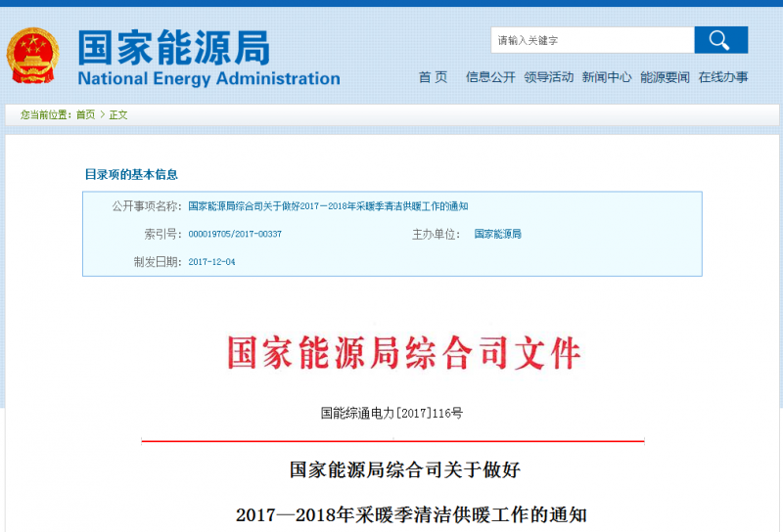This screenshot has width=783, height=532.
Task: Click the National Energy Administration English title
Action: pyautogui.click(x=208, y=78)
